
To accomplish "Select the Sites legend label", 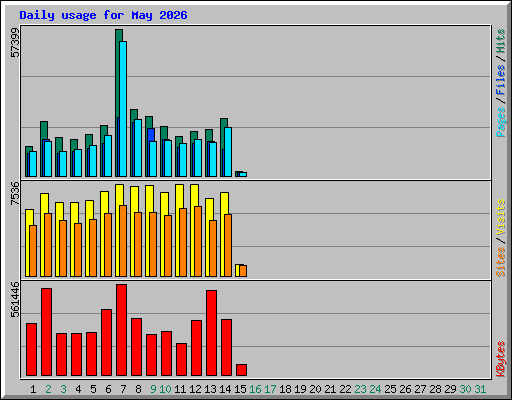I will [x=500, y=262].
